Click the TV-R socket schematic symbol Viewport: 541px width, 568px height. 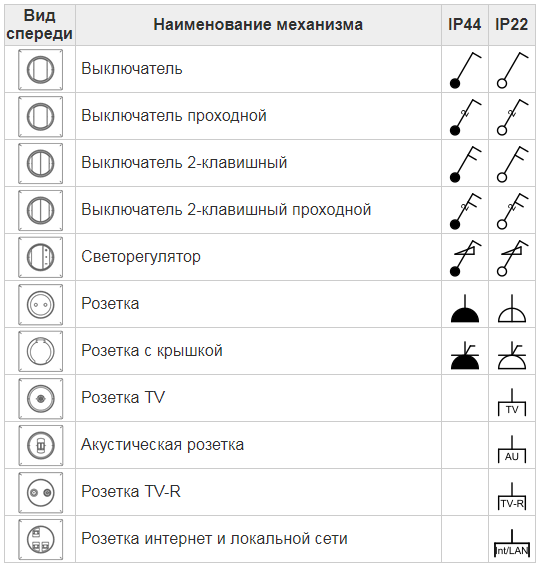pos(512,496)
